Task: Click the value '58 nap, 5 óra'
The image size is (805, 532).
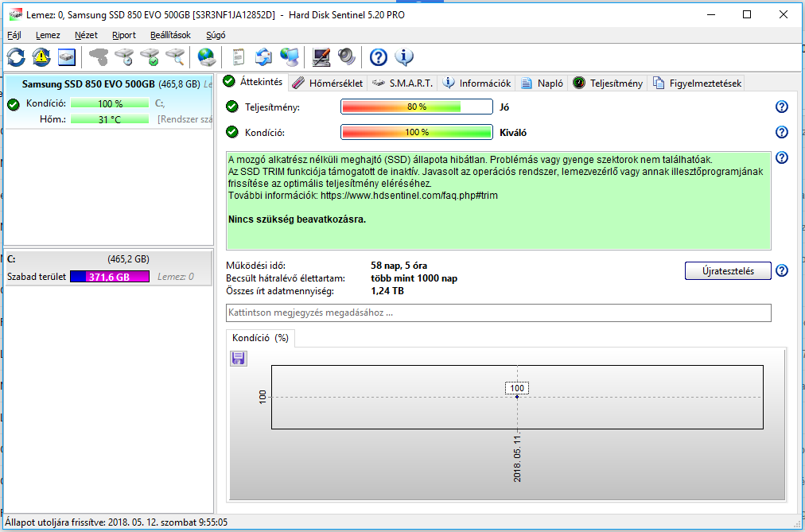Action: pos(399,266)
